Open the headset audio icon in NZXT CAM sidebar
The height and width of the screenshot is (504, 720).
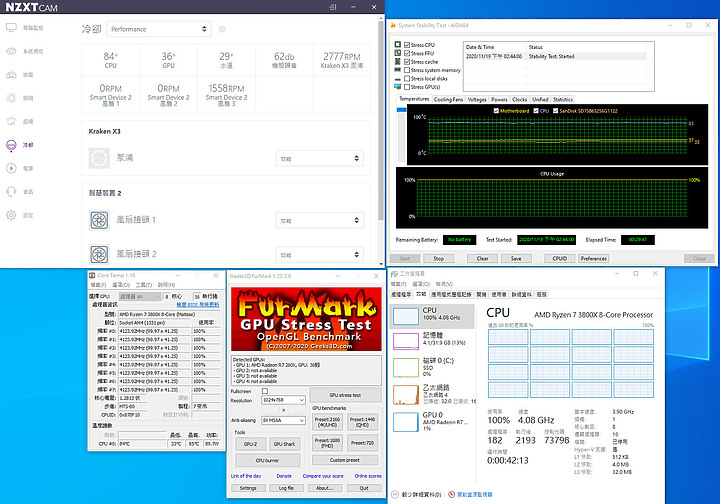11,191
